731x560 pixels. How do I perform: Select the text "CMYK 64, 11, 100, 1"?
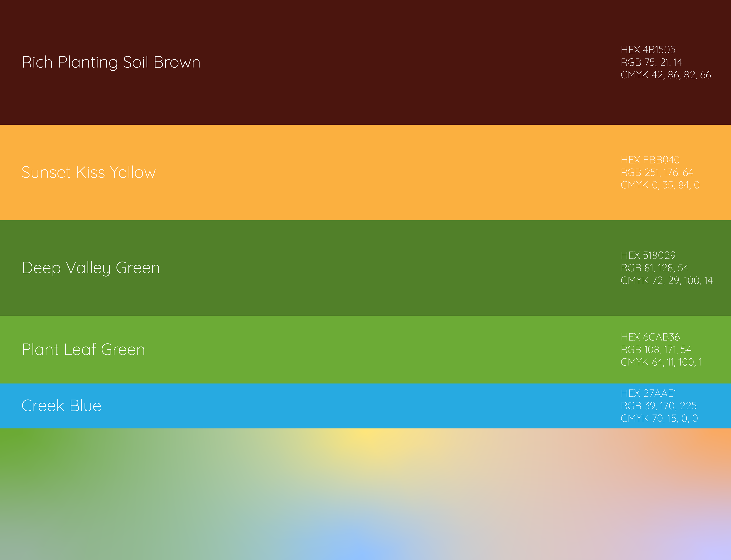[x=661, y=362]
